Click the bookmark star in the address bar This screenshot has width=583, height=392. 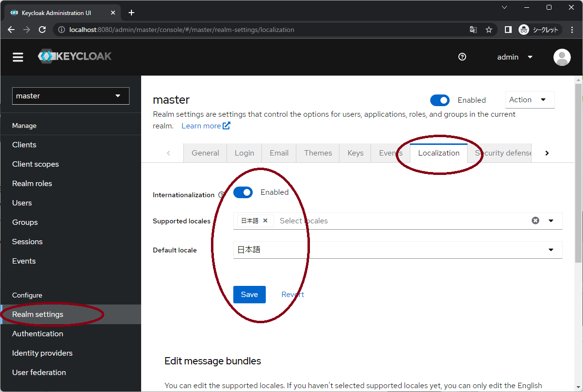click(489, 30)
